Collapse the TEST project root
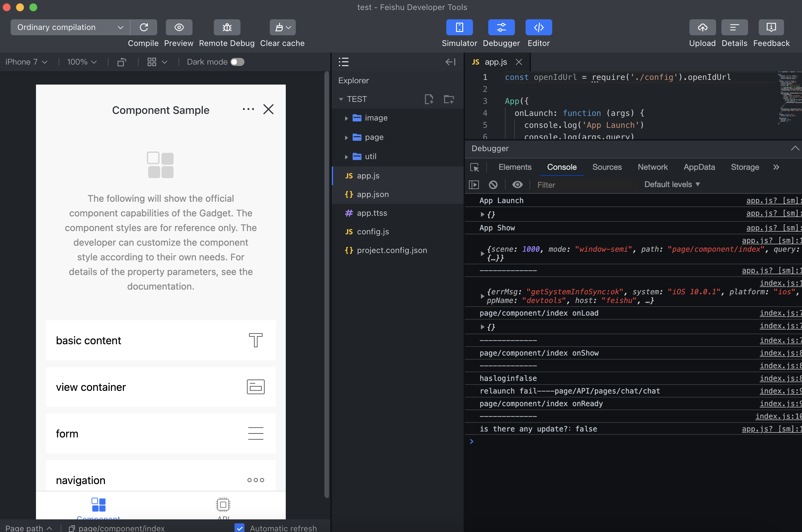 pyautogui.click(x=341, y=99)
